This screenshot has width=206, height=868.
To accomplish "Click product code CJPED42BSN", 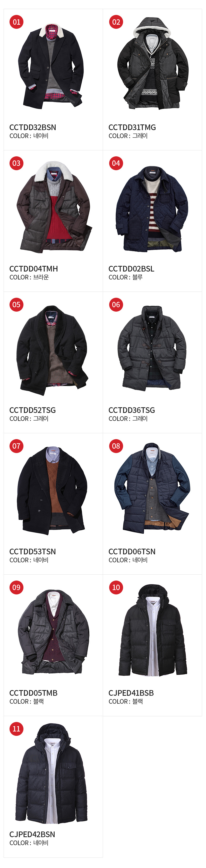I will [x=32, y=834].
